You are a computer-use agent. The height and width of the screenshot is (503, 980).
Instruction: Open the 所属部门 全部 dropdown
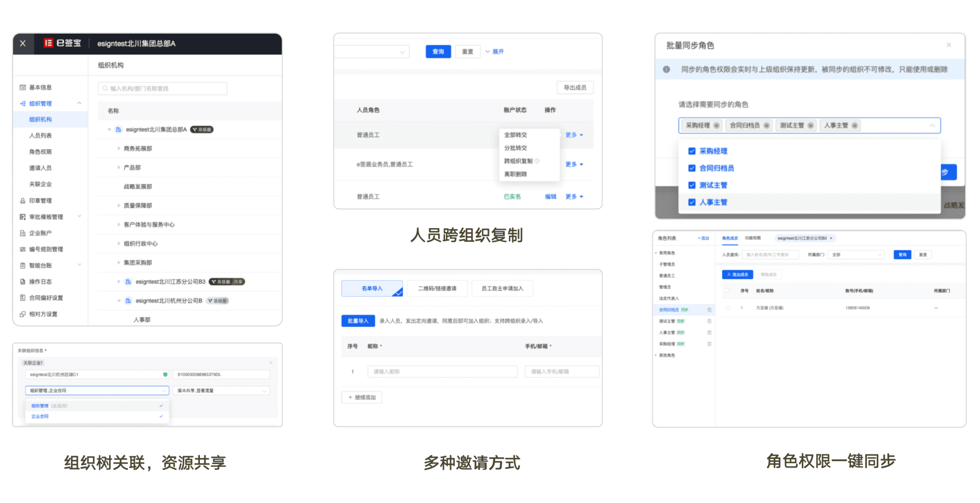point(856,255)
